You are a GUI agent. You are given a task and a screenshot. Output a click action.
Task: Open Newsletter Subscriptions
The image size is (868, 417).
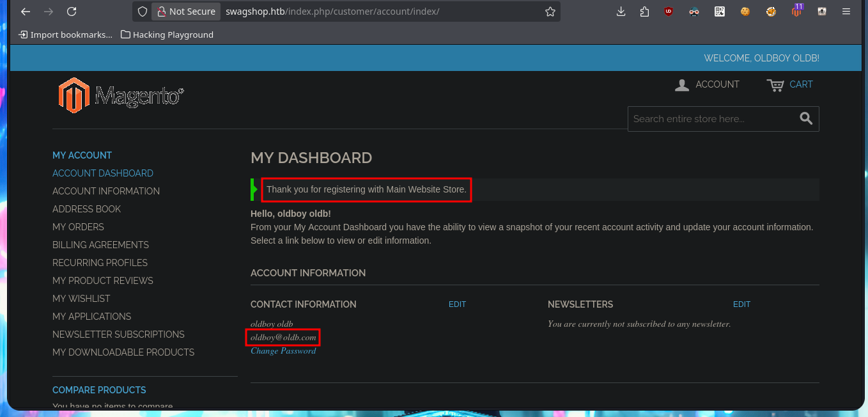(118, 334)
